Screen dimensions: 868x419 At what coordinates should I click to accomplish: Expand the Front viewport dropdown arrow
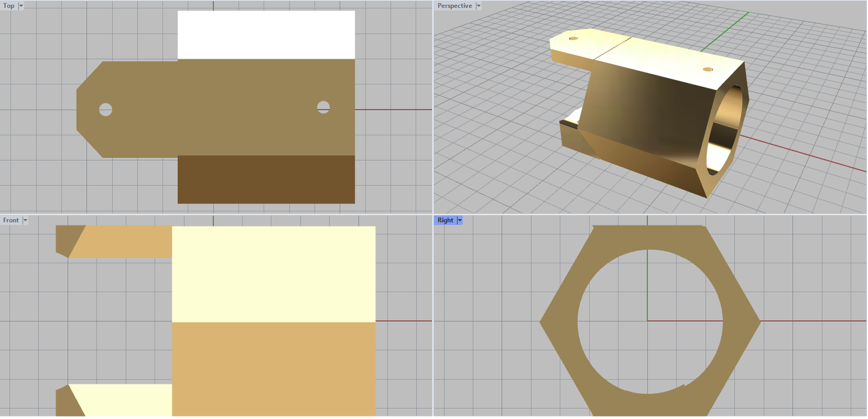click(x=25, y=220)
